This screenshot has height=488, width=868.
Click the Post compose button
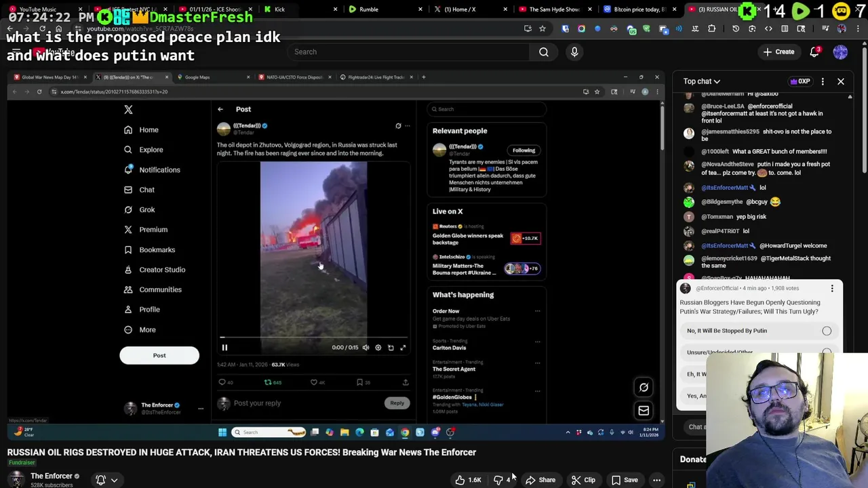point(159,355)
